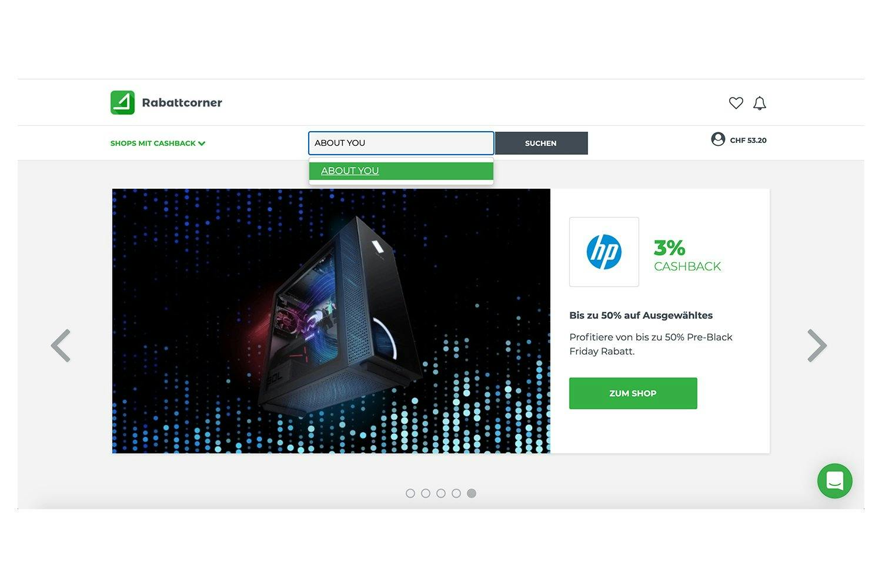Expand Shops mit Cashback dropdown
The image size is (882, 588).
click(158, 143)
